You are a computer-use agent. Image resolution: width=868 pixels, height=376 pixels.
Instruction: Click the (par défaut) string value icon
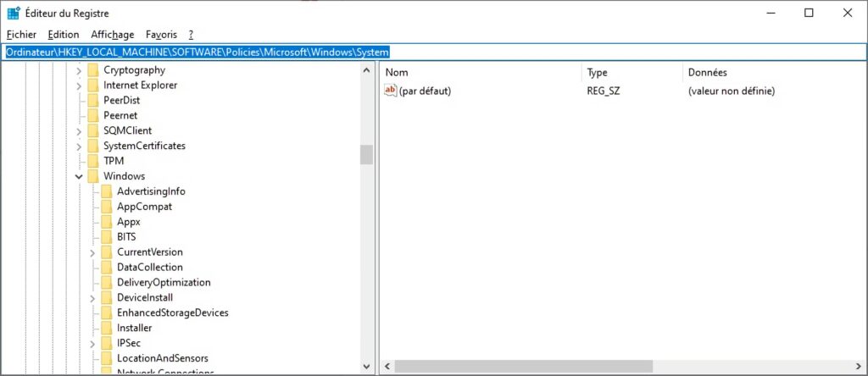click(390, 91)
